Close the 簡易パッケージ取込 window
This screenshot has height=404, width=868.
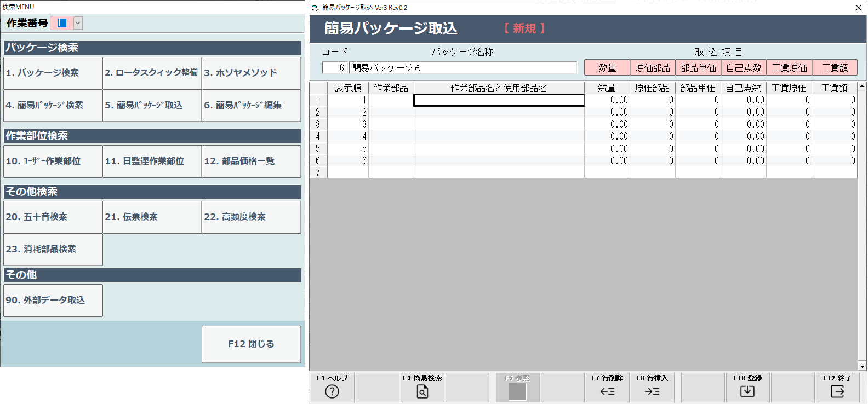(x=859, y=8)
